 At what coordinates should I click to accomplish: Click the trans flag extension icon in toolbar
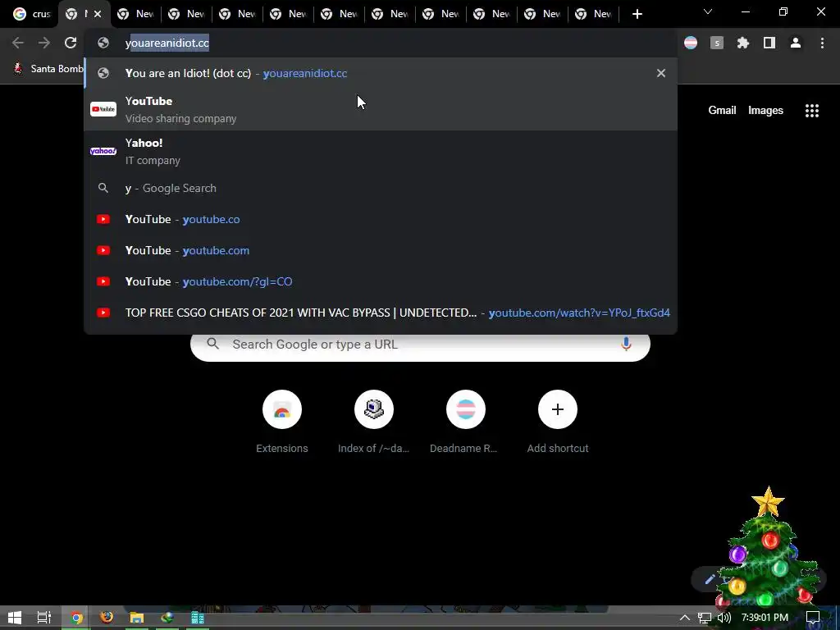(691, 43)
